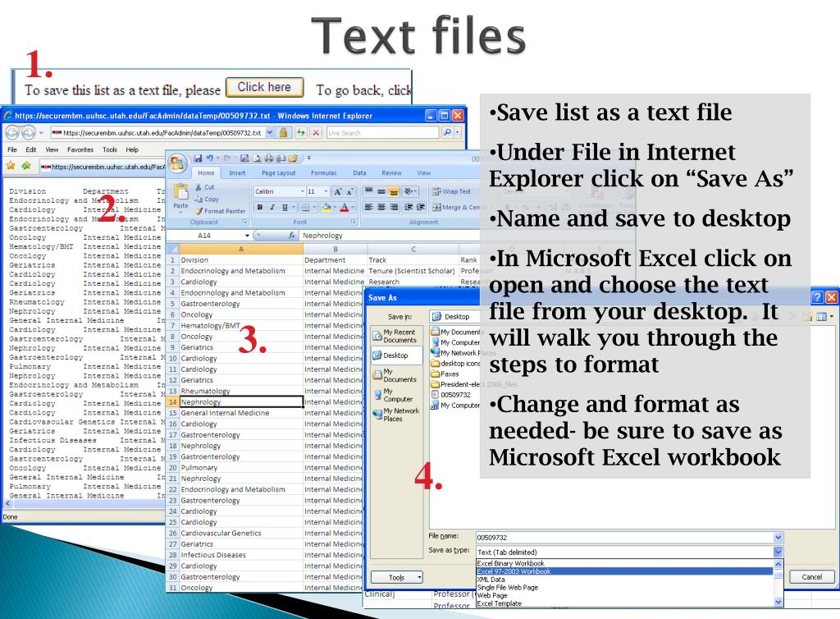Click in the Live Search box in Internet Explorer
Image resolution: width=840 pixels, height=619 pixels.
pos(382,132)
